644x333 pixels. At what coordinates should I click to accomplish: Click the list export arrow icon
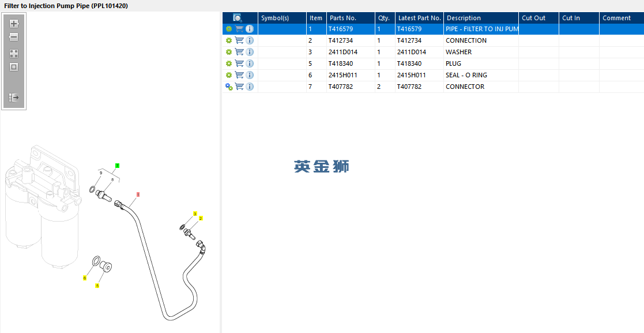(14, 98)
